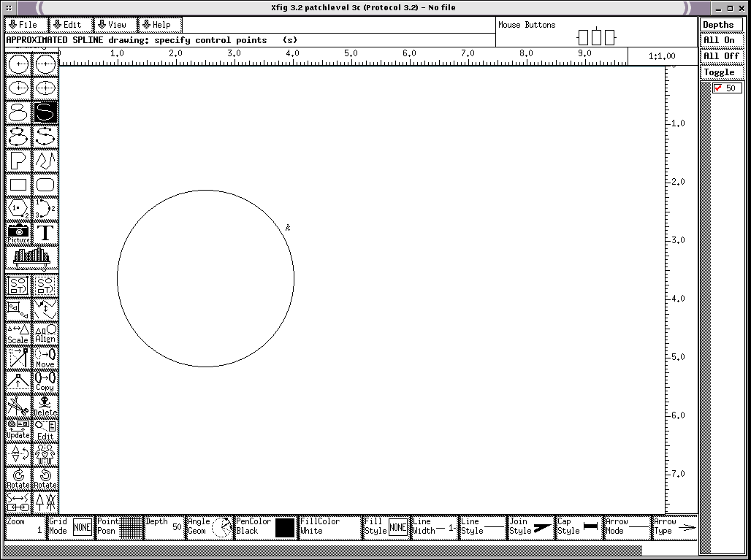Open the File menu
Viewport: 751px width, 560px height.
[27, 25]
